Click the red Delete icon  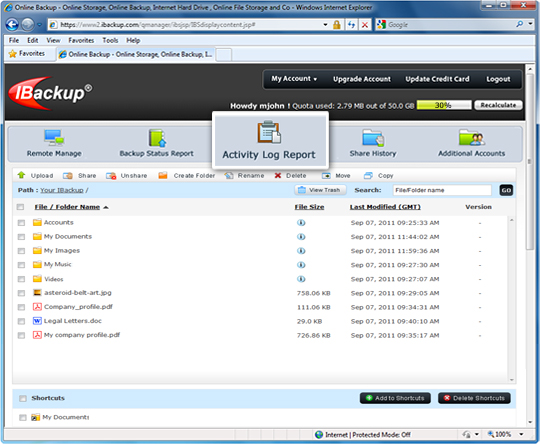click(278, 176)
